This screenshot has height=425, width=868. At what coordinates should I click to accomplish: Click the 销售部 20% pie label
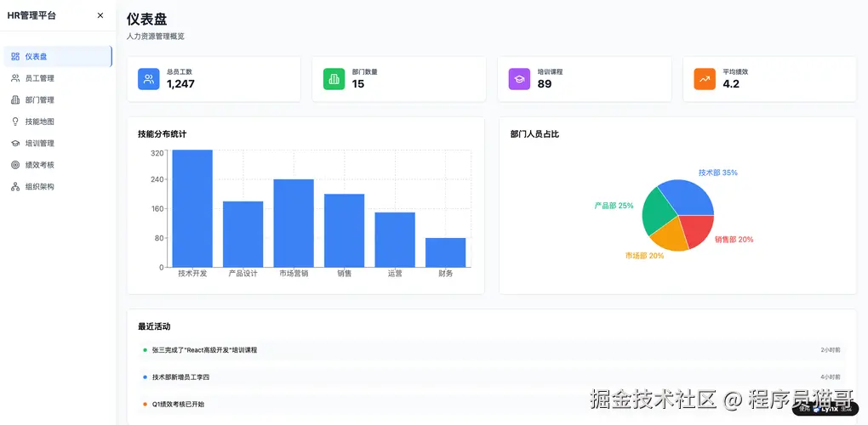[734, 240]
